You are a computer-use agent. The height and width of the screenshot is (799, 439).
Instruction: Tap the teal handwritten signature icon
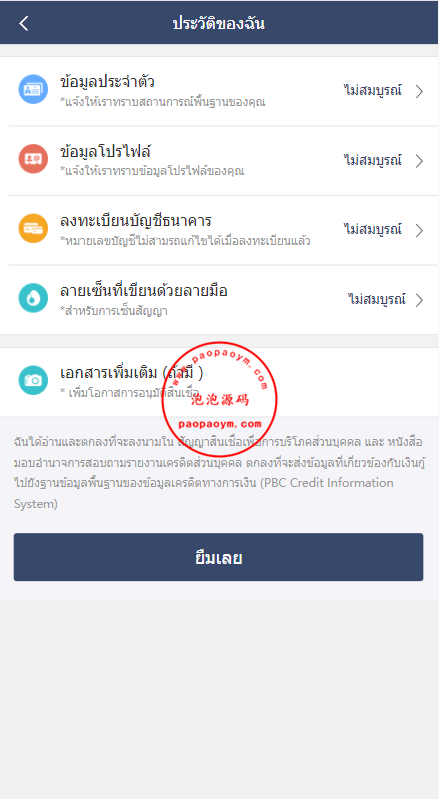pyautogui.click(x=33, y=298)
